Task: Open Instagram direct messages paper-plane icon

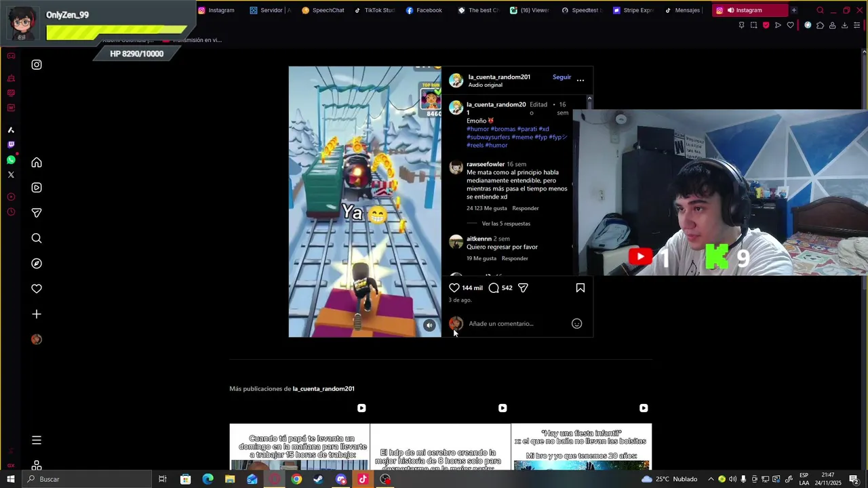Action: [37, 213]
